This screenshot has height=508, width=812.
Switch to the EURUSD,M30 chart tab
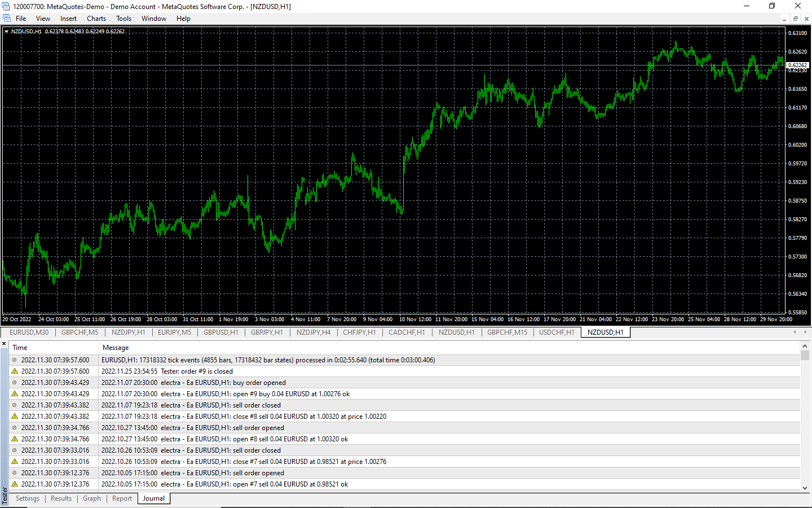click(x=29, y=332)
